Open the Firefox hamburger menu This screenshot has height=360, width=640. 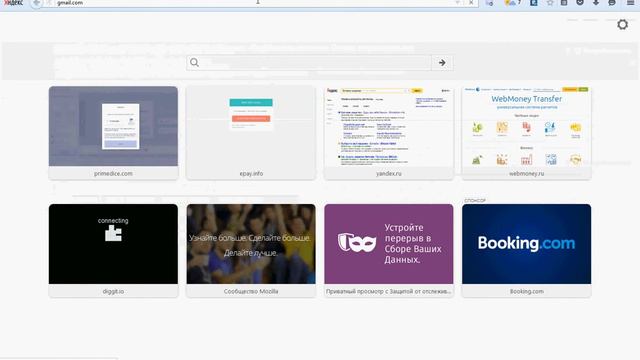[x=631, y=3]
